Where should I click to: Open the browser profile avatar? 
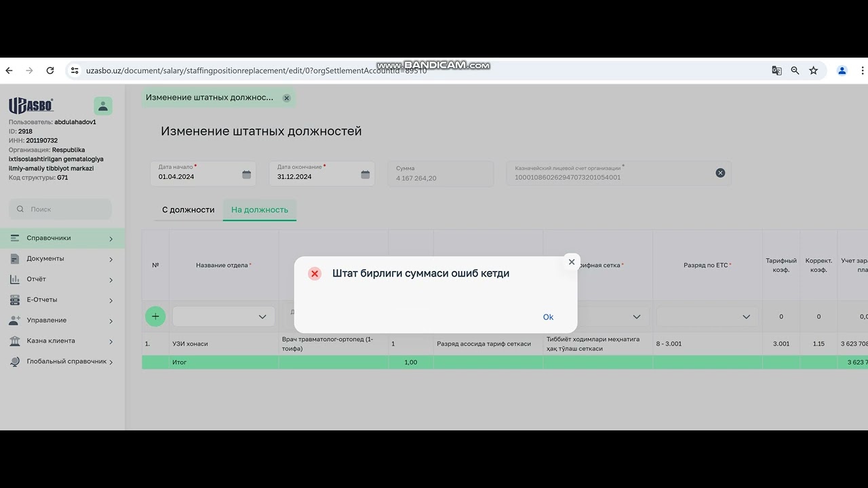842,70
